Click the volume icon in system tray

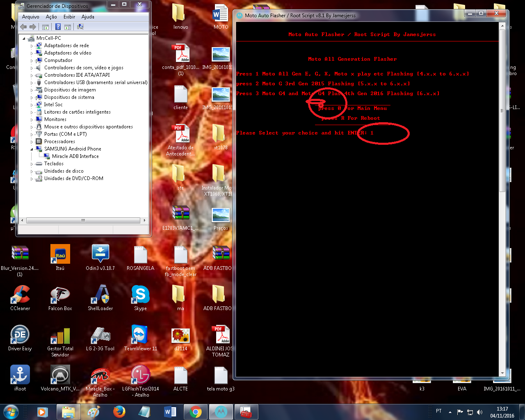coord(480,412)
